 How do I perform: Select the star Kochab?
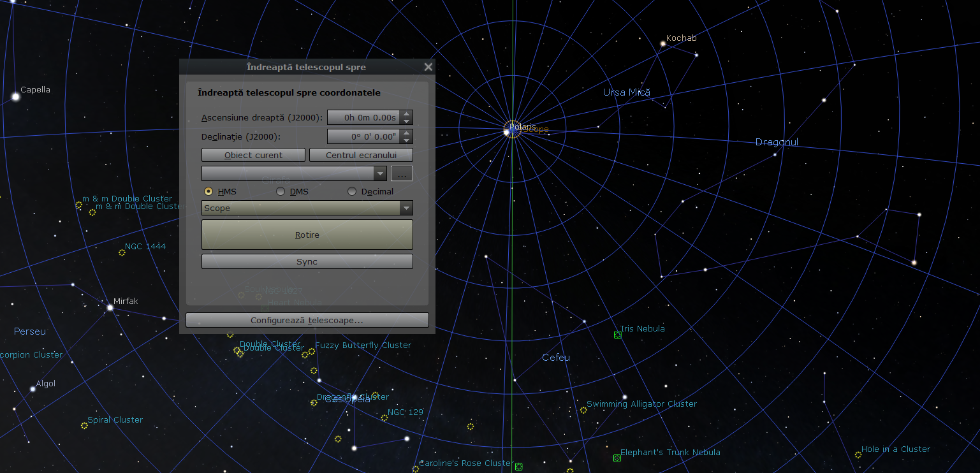(x=662, y=44)
